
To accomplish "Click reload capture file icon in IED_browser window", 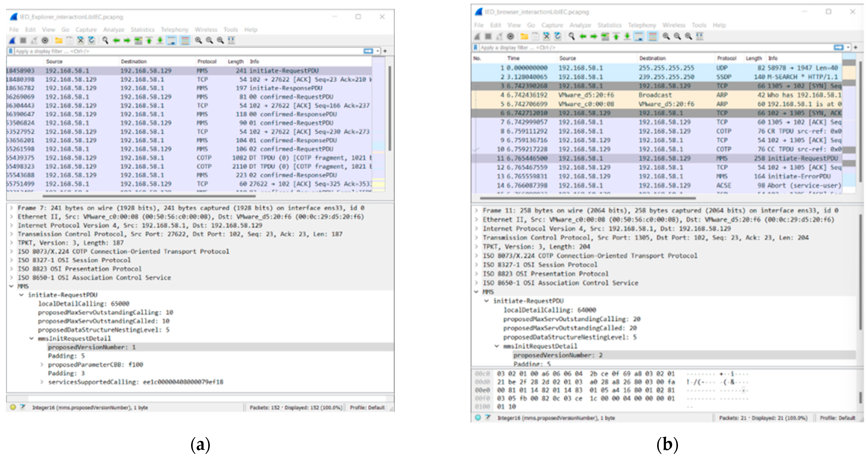I will 558,36.
